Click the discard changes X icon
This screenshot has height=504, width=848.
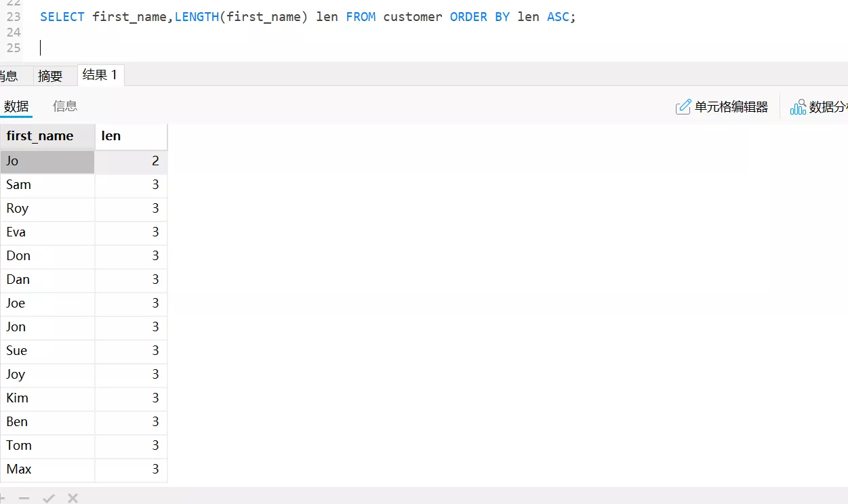click(x=73, y=498)
